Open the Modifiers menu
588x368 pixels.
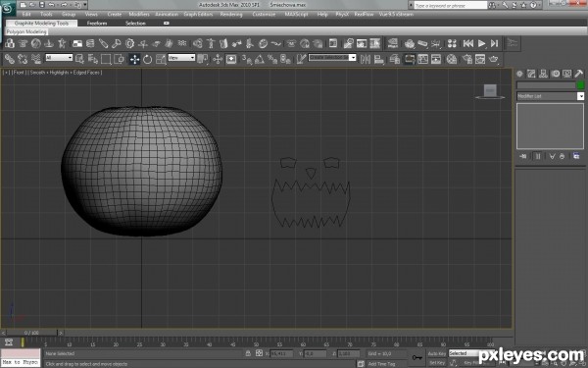tap(139, 15)
